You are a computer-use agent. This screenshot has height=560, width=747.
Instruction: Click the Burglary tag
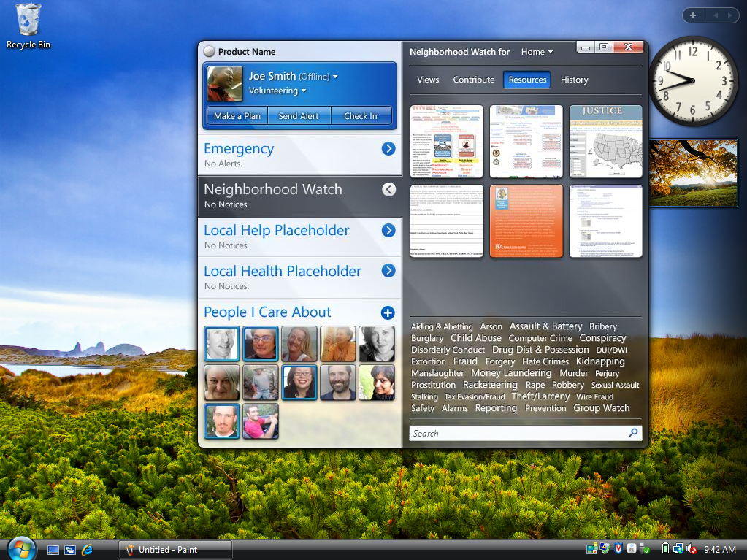point(427,338)
